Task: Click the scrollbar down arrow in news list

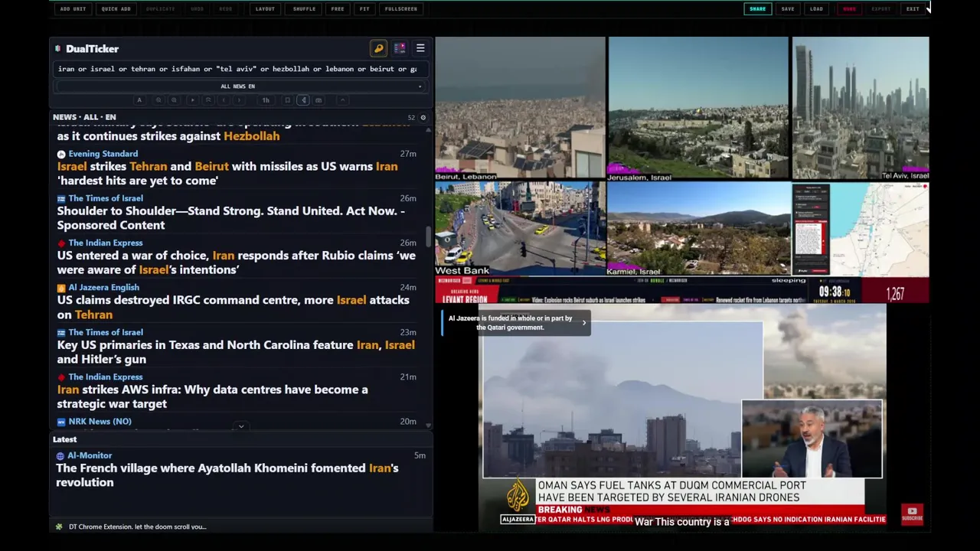Action: (x=428, y=425)
